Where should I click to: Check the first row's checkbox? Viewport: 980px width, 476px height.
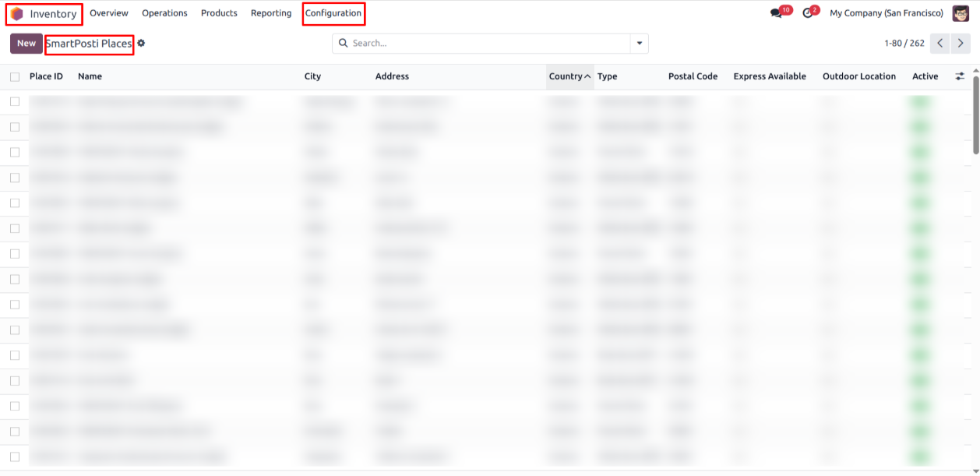(15, 101)
